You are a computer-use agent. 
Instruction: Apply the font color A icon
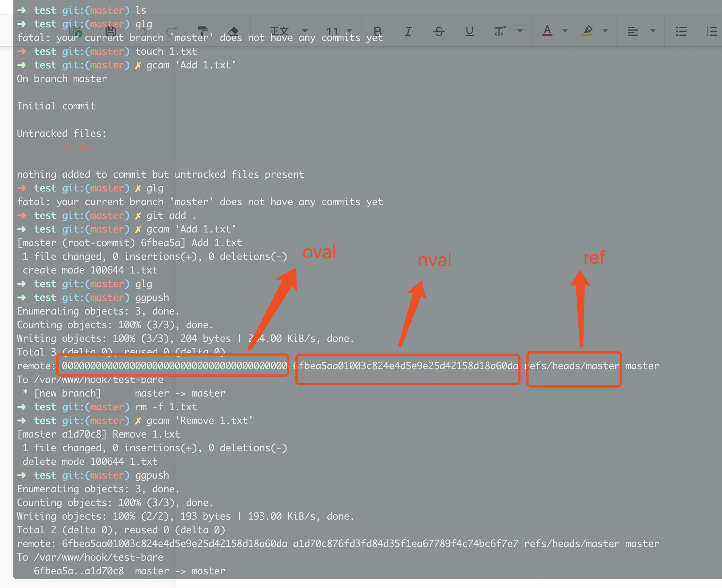coord(547,31)
